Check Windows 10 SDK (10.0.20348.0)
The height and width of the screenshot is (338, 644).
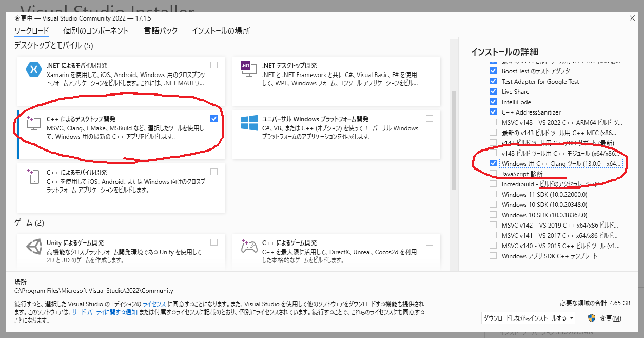[x=493, y=204]
